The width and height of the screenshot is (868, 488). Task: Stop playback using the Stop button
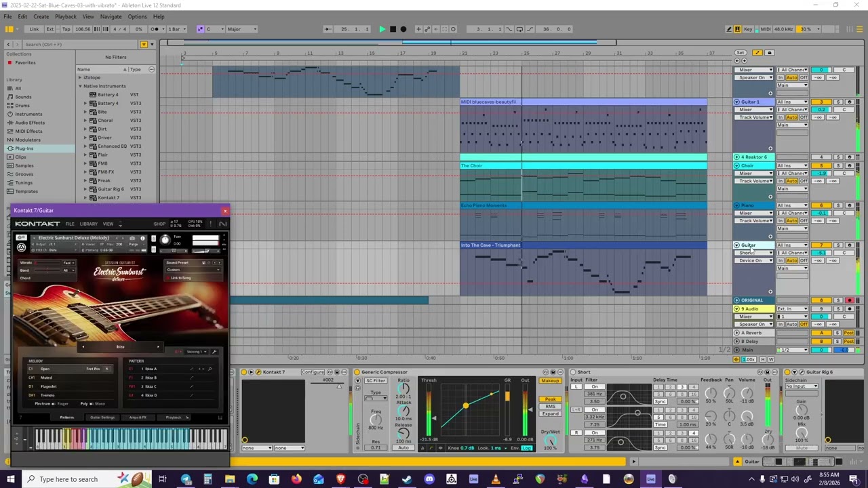pyautogui.click(x=393, y=29)
